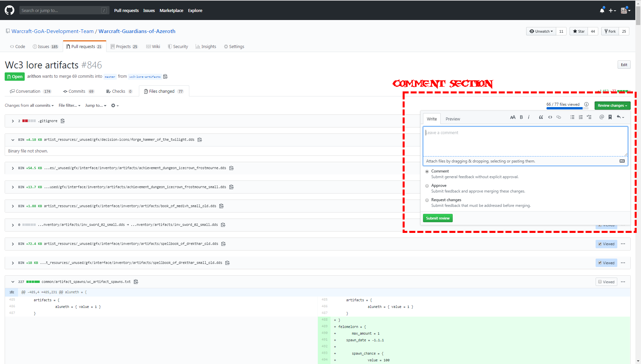Viewport: 641px width, 364px height.
Task: Select the Request changes radio option
Action: 427,200
